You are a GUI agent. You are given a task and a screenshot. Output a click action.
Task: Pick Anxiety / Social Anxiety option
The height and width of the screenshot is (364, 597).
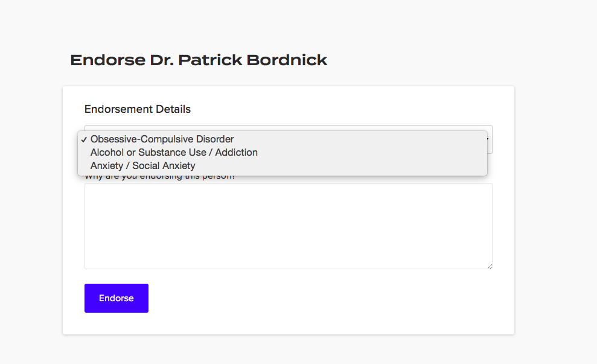point(282,165)
